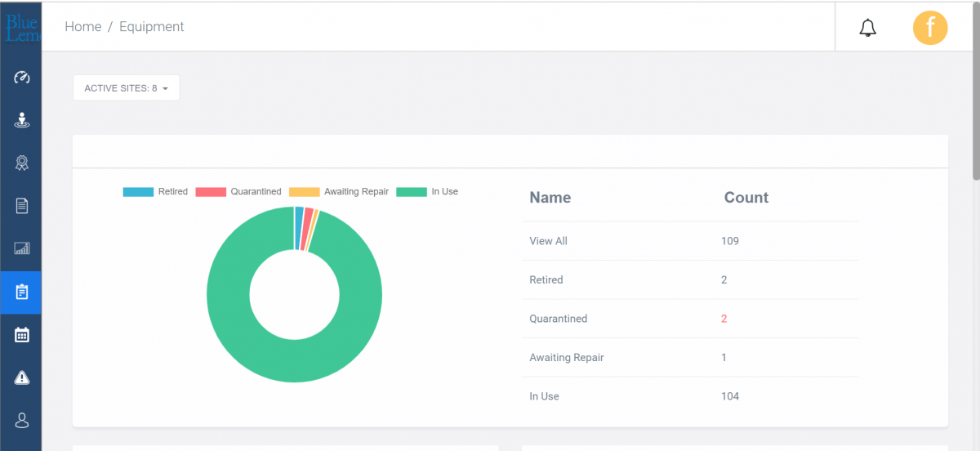This screenshot has width=980, height=451.
Task: Click the Blue Lemon logo
Action: tap(20, 28)
